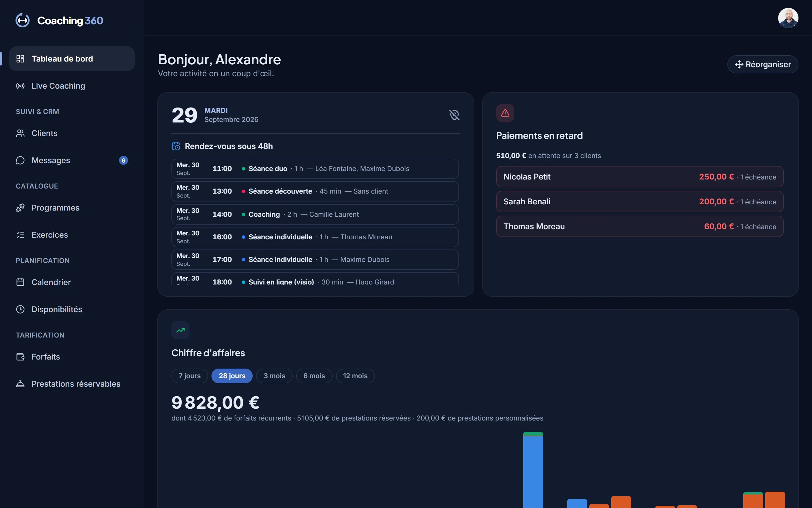Click the Calendrier calendar icon
The width and height of the screenshot is (812, 508).
pyautogui.click(x=20, y=282)
